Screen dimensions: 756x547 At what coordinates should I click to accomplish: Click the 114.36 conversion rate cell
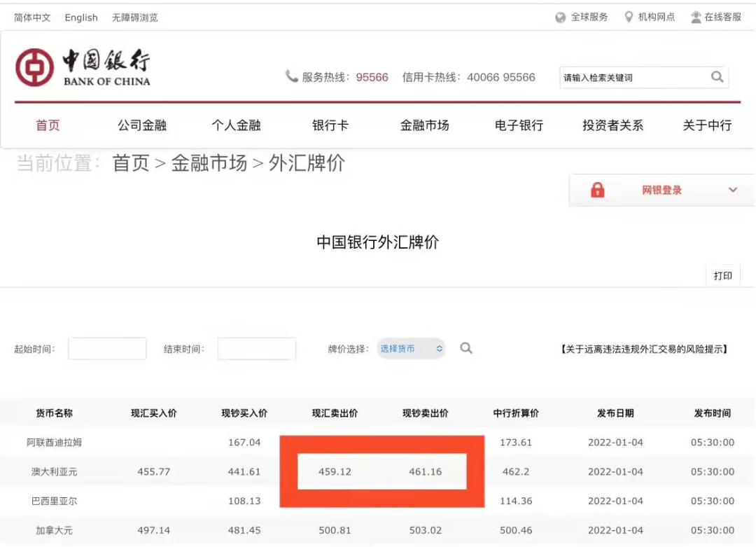pos(516,501)
